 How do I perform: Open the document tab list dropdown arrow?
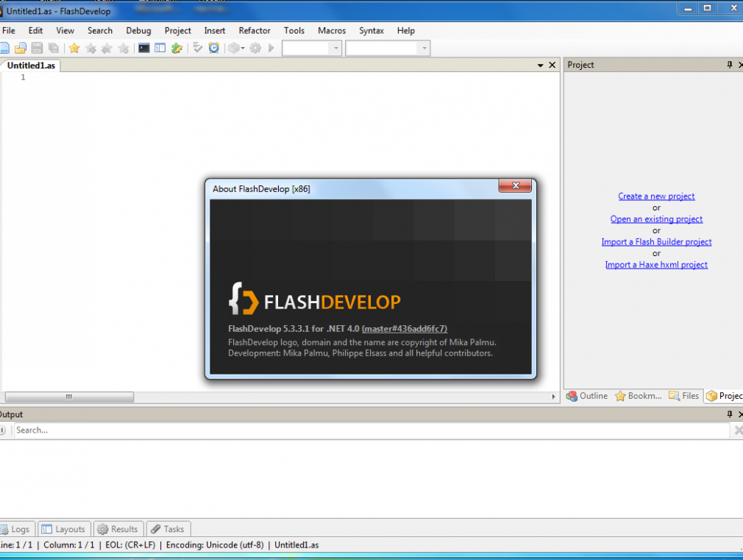540,65
